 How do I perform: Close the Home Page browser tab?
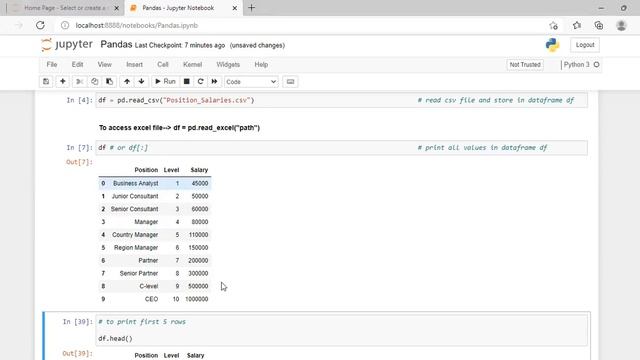point(116,8)
